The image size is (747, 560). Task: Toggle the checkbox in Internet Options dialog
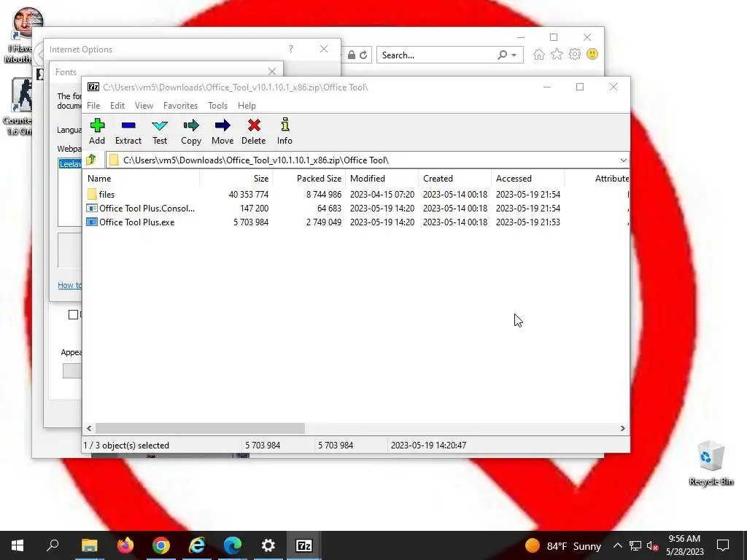pos(73,314)
